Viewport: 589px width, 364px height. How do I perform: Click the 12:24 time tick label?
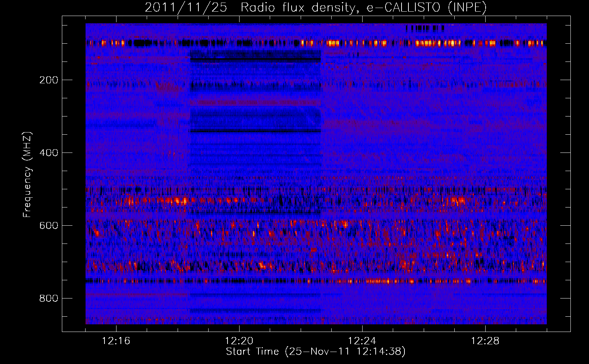tap(362, 341)
